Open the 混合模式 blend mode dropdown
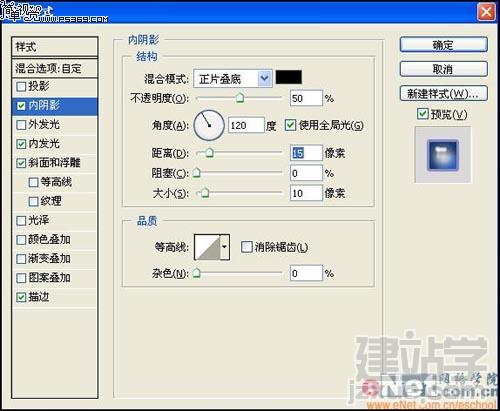Screen dimensions: 500x411 pos(233,79)
